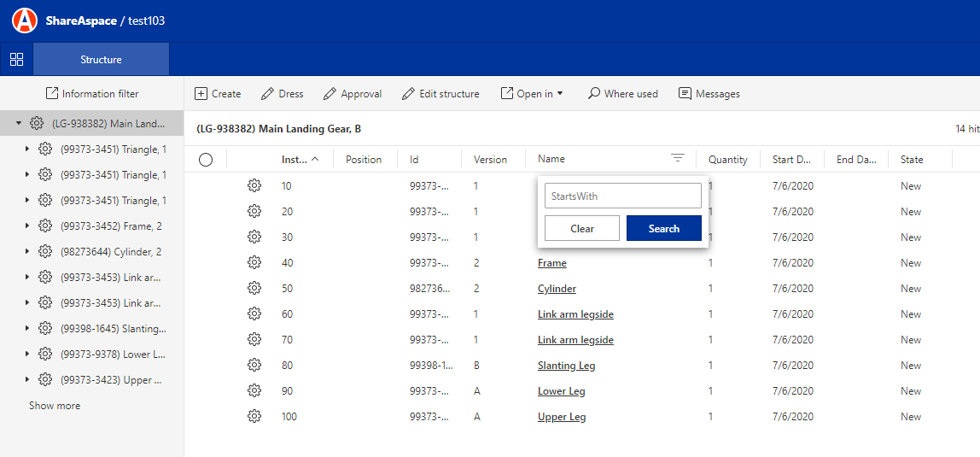The height and width of the screenshot is (457, 980).
Task: Click the StartsWith filter text field
Action: pyautogui.click(x=622, y=196)
